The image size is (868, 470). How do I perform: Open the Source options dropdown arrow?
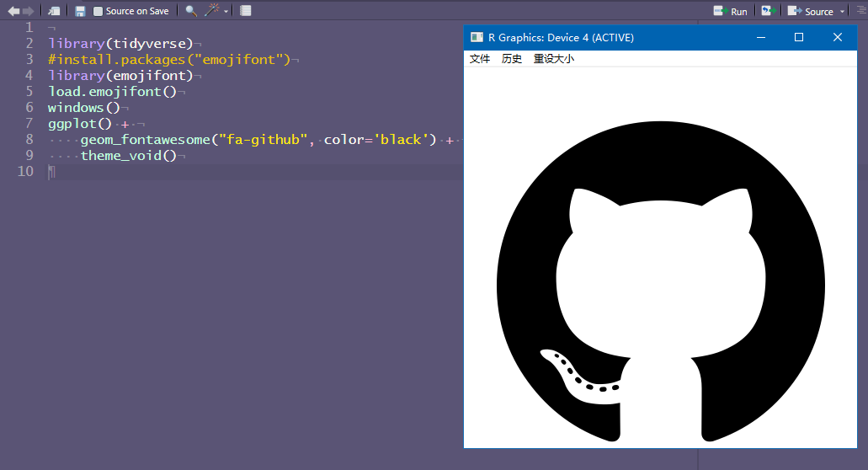[843, 12]
